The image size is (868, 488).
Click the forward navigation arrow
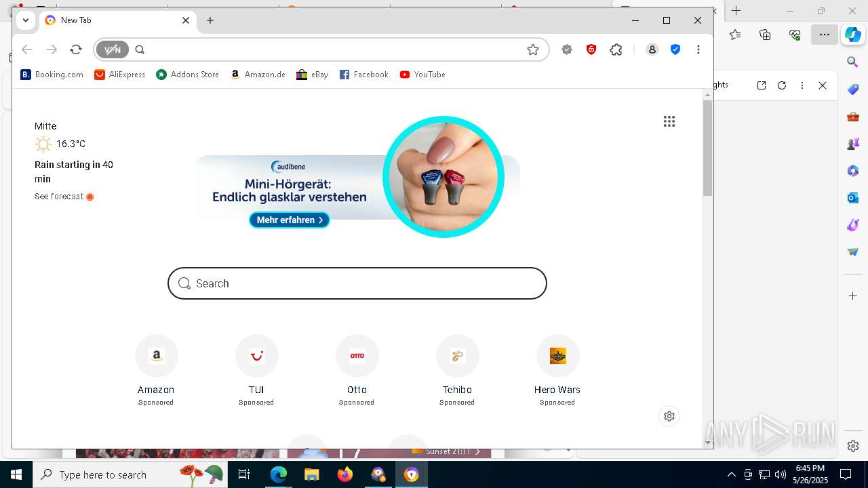[x=52, y=49]
